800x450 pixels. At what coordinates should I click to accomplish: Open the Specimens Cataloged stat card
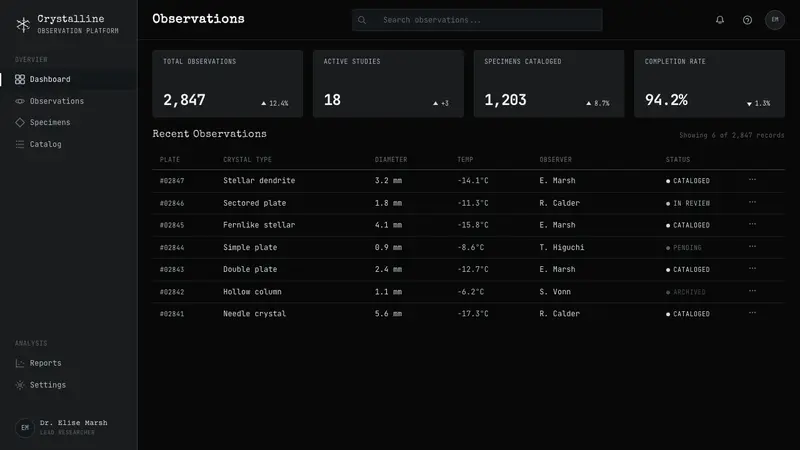pyautogui.click(x=549, y=84)
